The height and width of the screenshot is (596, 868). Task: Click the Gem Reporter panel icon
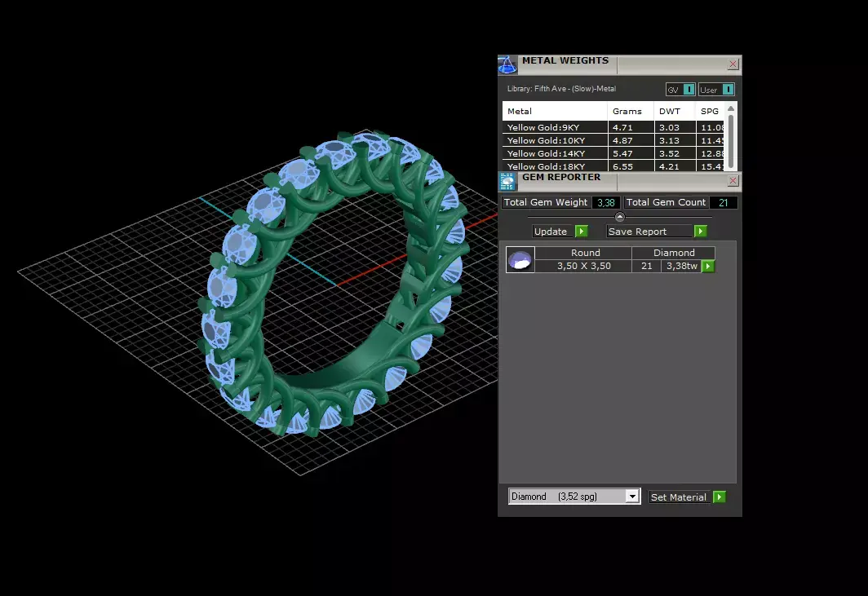pos(507,182)
